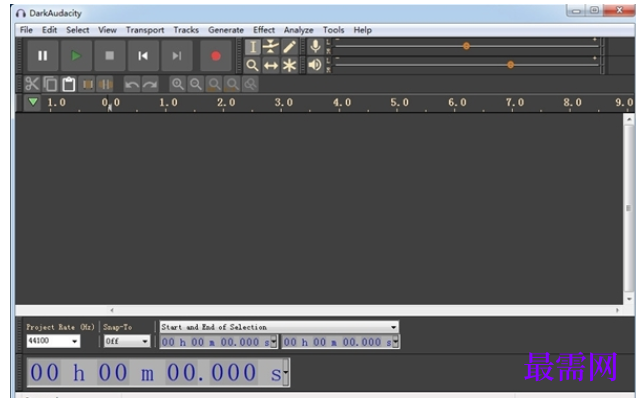The width and height of the screenshot is (636, 398).
Task: Click the Trim audio icon
Action: [x=87, y=84]
